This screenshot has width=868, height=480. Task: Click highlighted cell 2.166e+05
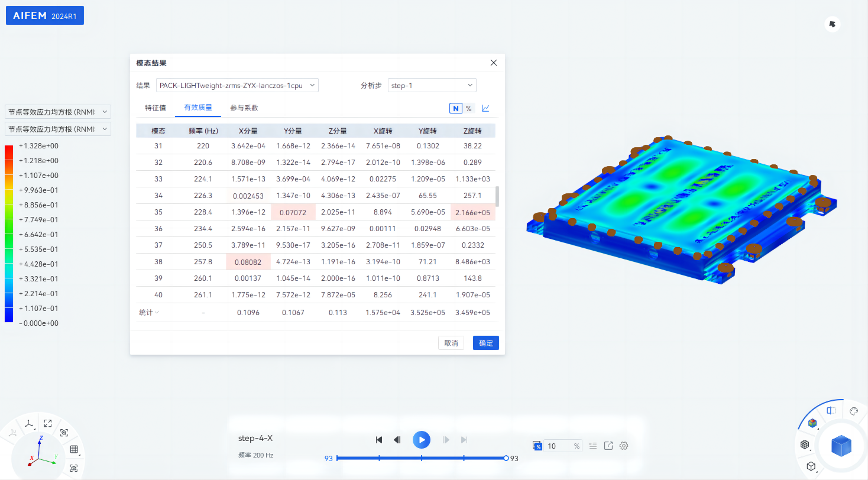pos(472,212)
